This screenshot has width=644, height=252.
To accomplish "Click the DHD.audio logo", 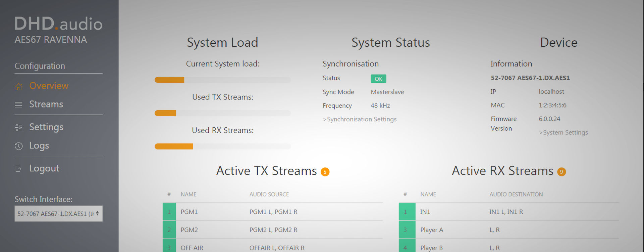I will pyautogui.click(x=58, y=24).
